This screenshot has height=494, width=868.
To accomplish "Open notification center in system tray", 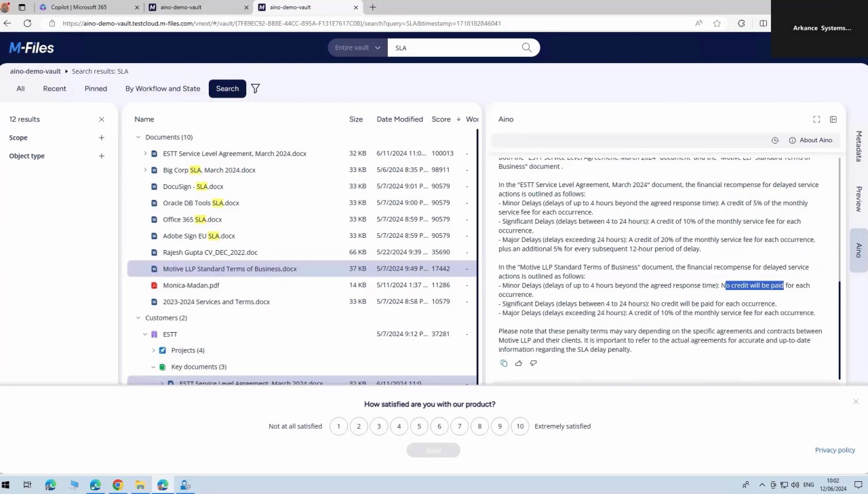I will coord(858,485).
